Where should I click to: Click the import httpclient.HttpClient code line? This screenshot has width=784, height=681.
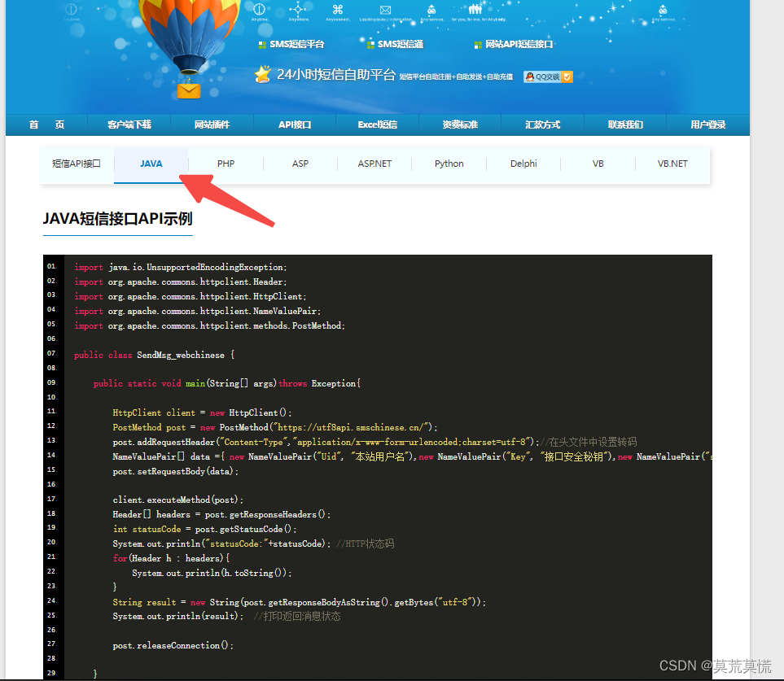click(190, 296)
